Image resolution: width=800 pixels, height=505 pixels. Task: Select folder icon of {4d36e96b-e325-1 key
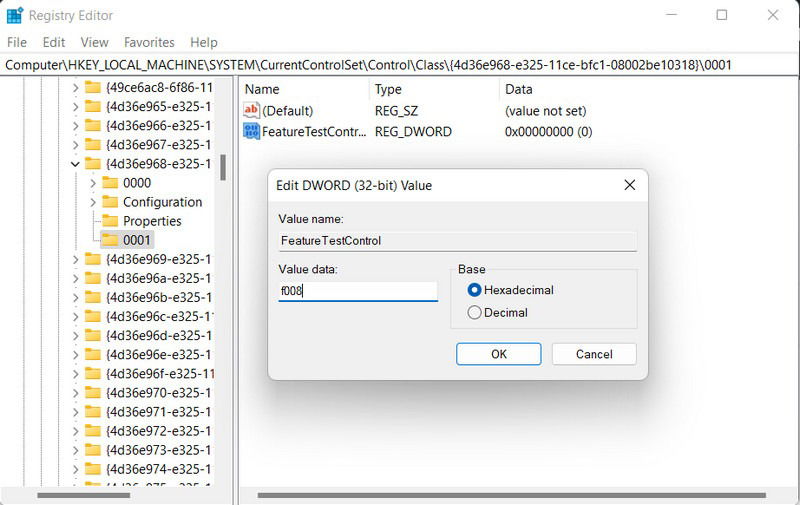tap(92, 297)
